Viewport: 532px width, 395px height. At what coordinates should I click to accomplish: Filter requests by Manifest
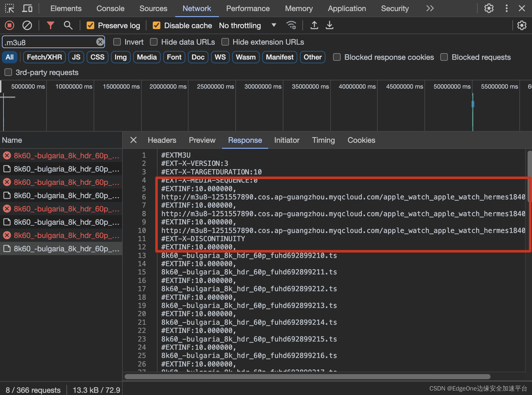coord(280,57)
